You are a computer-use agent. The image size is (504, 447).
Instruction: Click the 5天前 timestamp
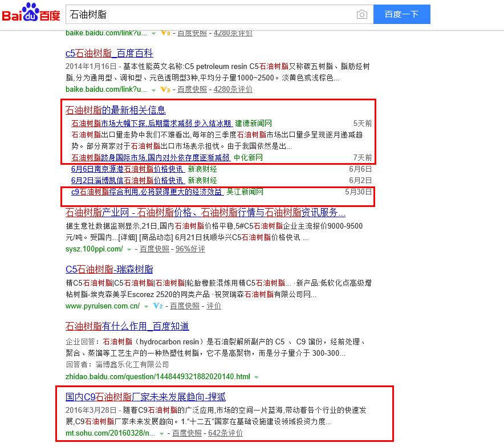click(362, 123)
